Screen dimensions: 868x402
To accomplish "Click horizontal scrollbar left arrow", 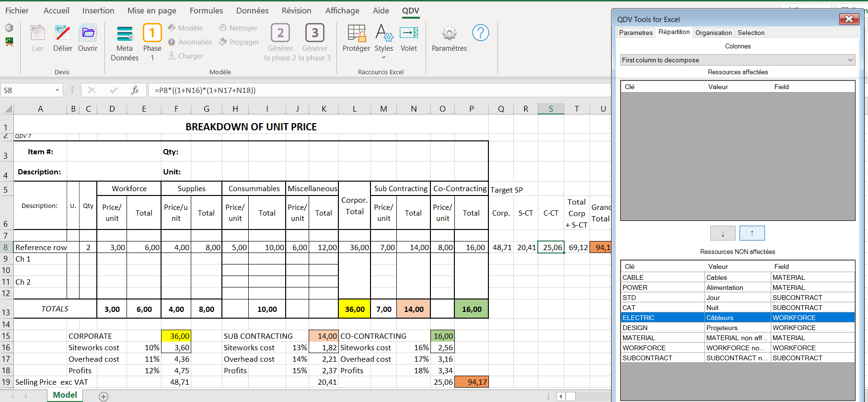I will coord(561,396).
